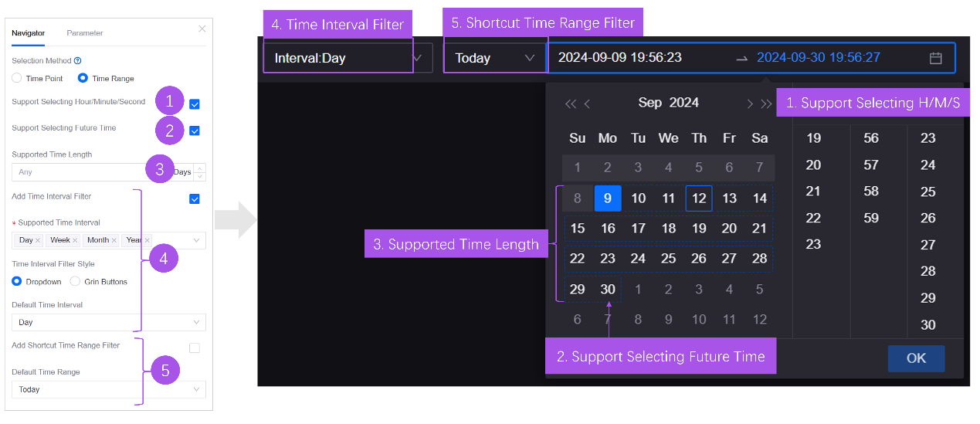Jump to next year with double-right arrow
The height and width of the screenshot is (424, 980).
pos(766,103)
